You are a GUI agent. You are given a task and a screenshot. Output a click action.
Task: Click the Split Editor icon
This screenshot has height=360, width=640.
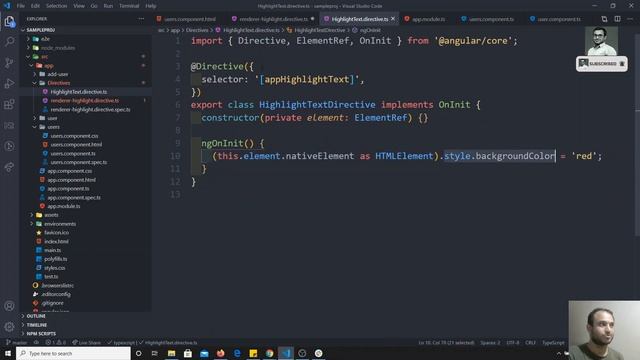pos(618,19)
